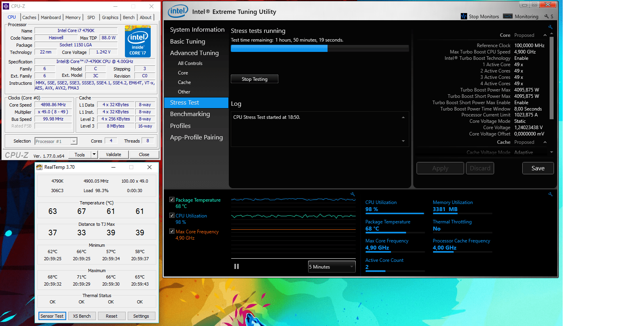Viewport: 644px width, 326px height.
Task: Pause the monitoring graph
Action: click(236, 267)
